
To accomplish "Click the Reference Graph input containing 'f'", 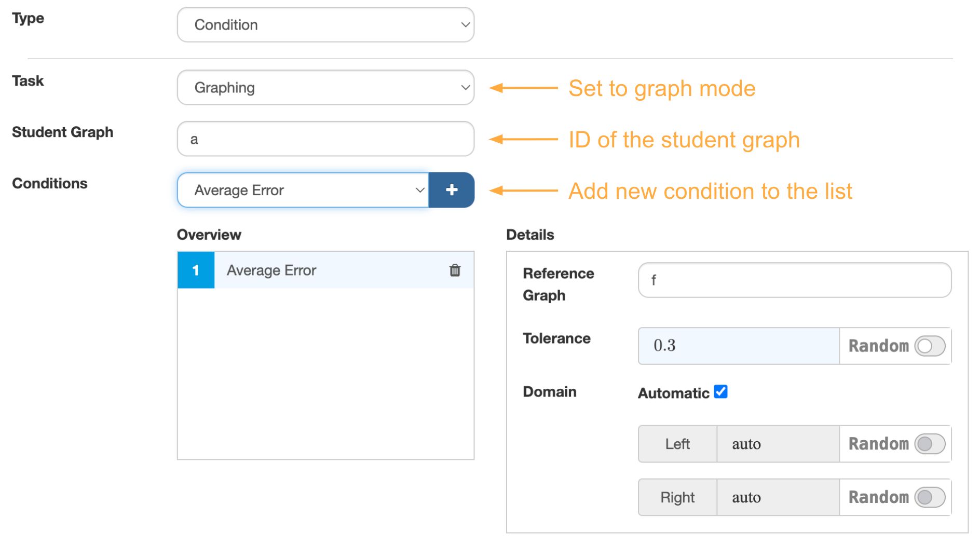I will (794, 280).
